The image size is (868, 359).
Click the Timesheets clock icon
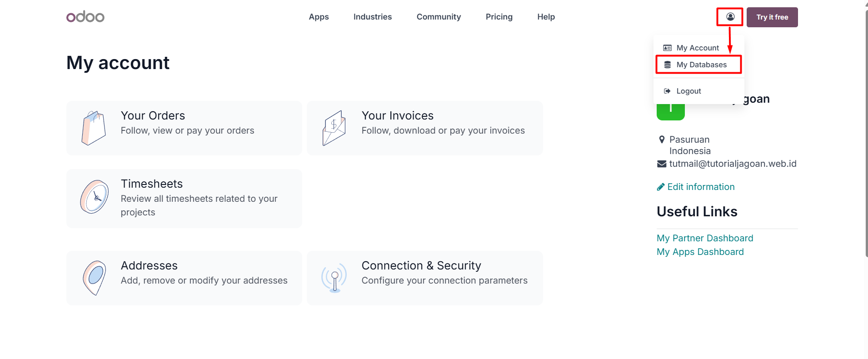pos(94,197)
